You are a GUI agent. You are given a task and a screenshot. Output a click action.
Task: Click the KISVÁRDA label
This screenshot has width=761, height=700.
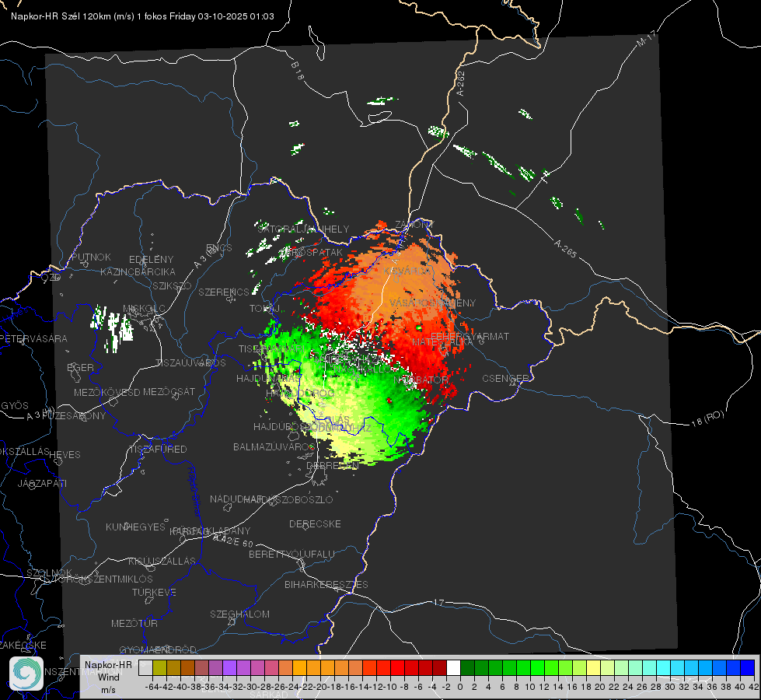[x=407, y=271]
